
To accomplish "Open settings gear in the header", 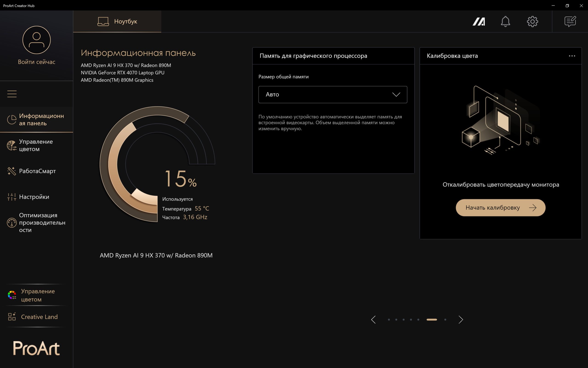I will (532, 22).
